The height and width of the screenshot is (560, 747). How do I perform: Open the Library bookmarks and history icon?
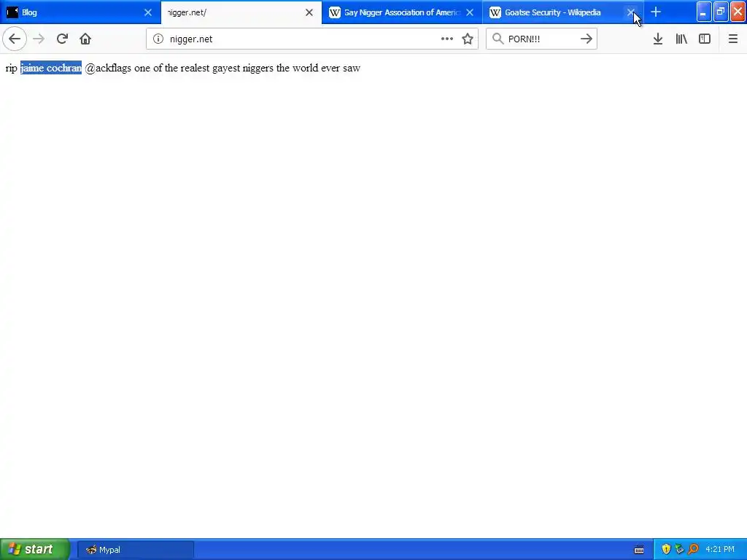pos(681,39)
